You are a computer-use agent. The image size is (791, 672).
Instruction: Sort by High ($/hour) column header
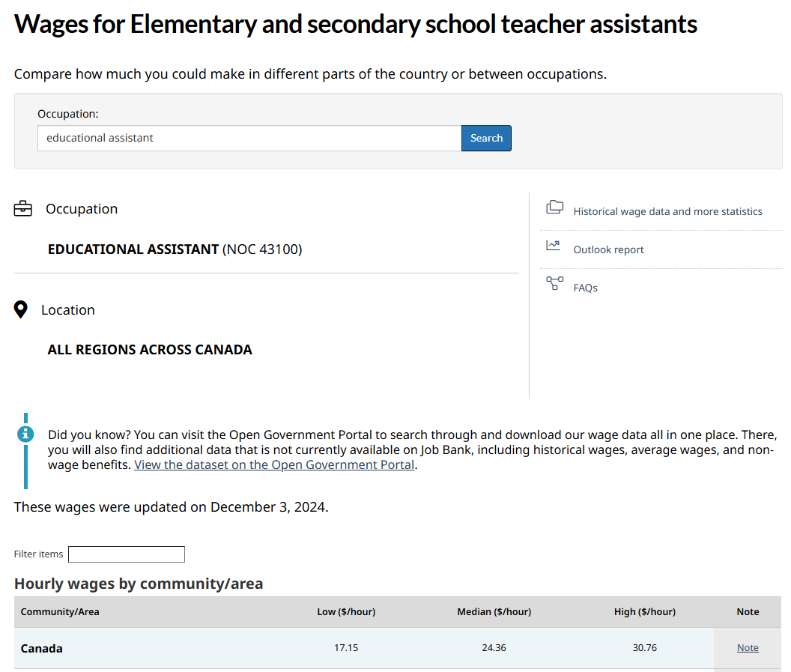(x=644, y=612)
